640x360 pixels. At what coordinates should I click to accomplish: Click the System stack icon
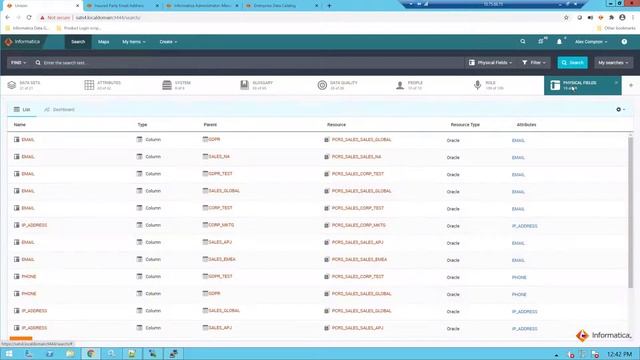[167, 85]
